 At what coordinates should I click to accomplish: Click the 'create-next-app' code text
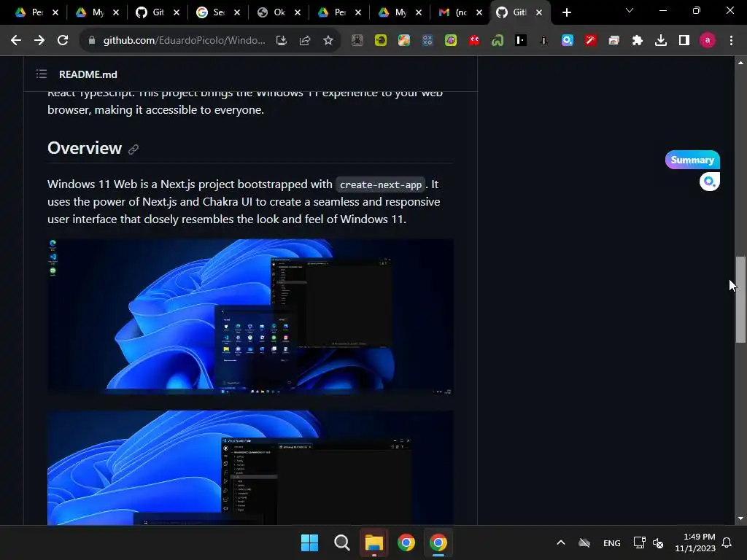point(381,184)
